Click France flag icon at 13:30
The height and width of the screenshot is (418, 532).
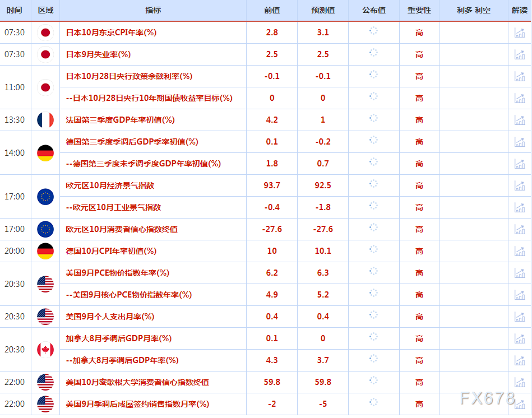coord(45,120)
